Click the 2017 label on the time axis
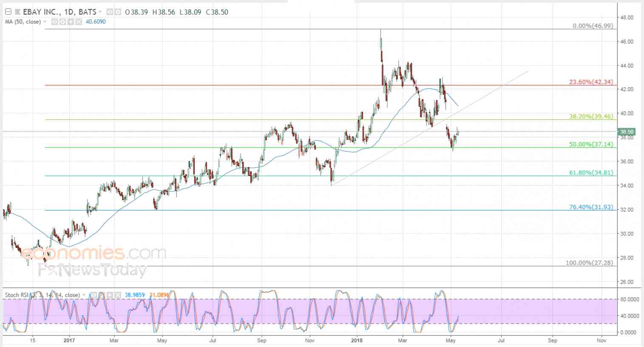This screenshot has width=644, height=347. click(68, 340)
